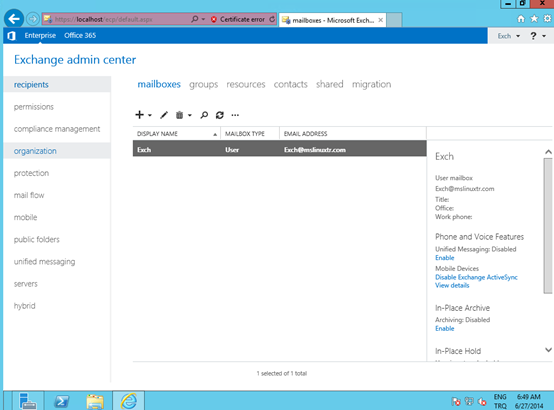Open the Favorites star icon
Screen dimensions: 554x410
coord(534,18)
